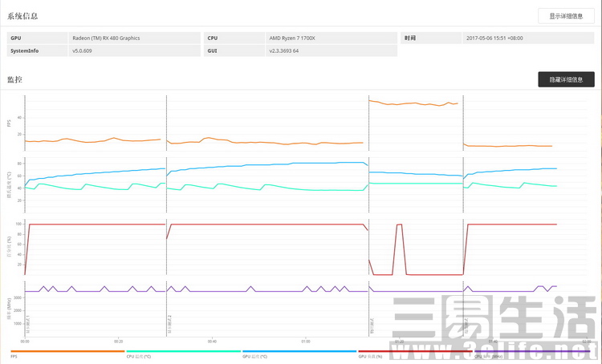Click the 时间 label cell

tap(431, 38)
